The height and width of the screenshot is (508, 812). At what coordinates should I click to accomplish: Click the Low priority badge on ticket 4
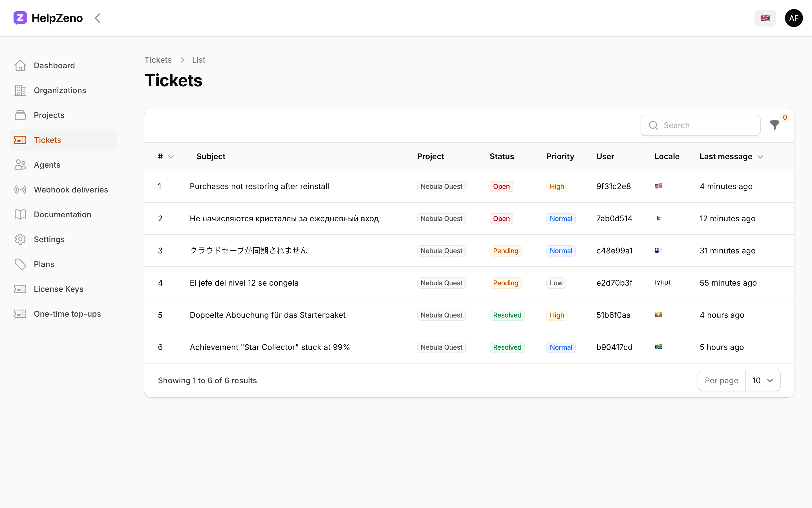[x=556, y=283]
